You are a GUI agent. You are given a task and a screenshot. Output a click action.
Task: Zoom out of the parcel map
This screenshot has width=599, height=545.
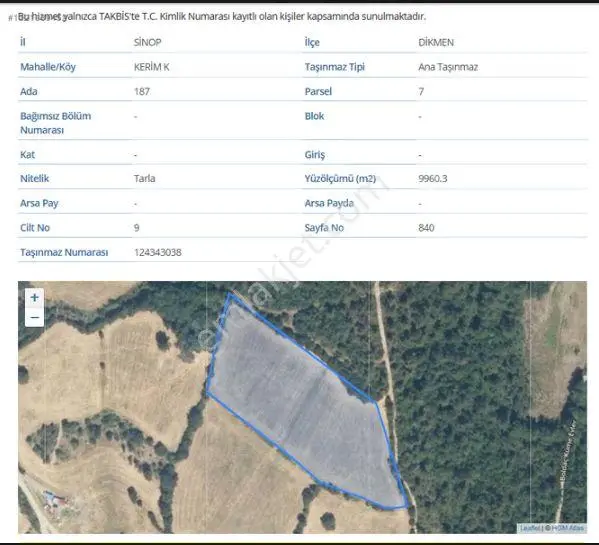tap(34, 317)
